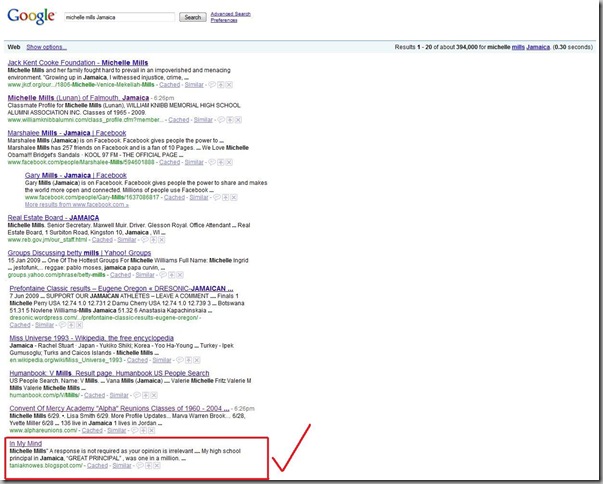Screen dimensions: 603x484
Task: Click 'Jamaica' definition link in results stats
Action: pos(538,47)
